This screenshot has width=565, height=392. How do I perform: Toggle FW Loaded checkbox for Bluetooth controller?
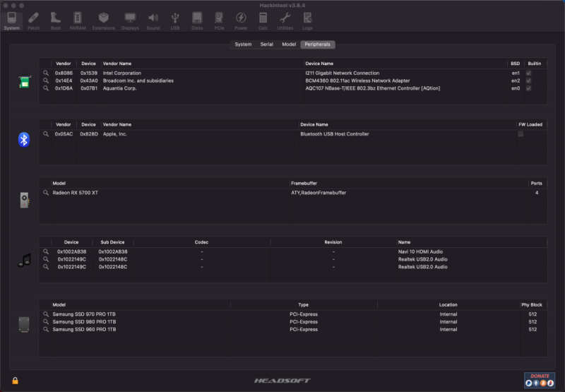[x=521, y=133]
